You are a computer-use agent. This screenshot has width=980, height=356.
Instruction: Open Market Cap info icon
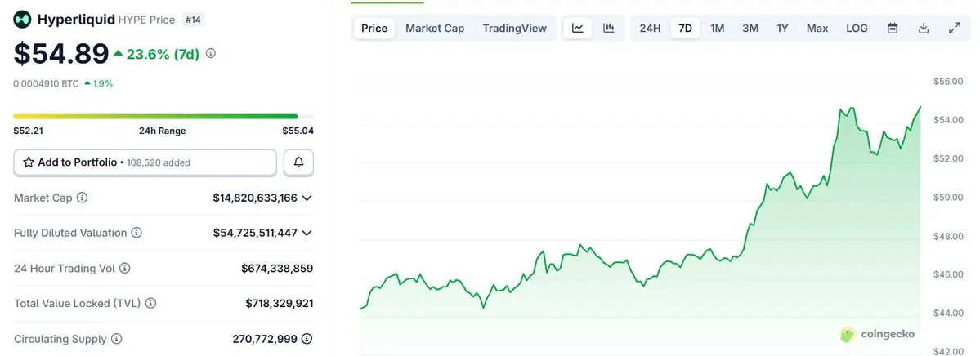pyautogui.click(x=82, y=198)
